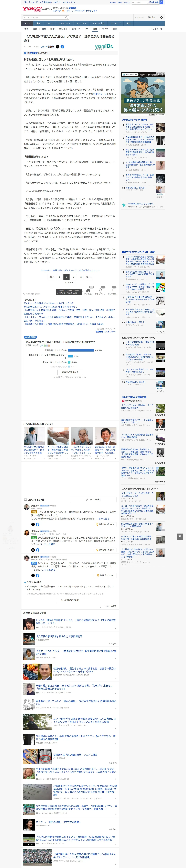Viewport: 186px width, 868px height.
Task: Open the エキスパート navigation tab
Action: [x=64, y=24]
